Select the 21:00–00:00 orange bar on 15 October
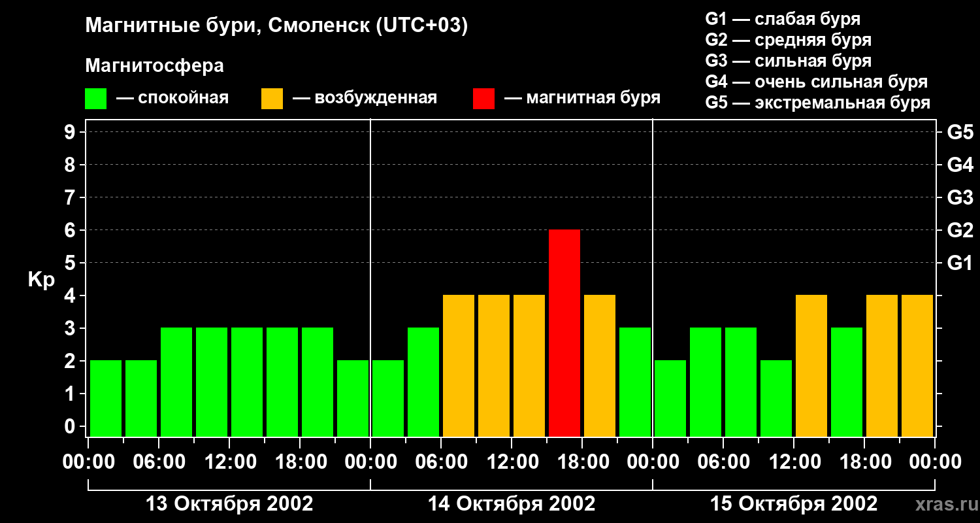This screenshot has height=523, width=980. click(x=917, y=365)
